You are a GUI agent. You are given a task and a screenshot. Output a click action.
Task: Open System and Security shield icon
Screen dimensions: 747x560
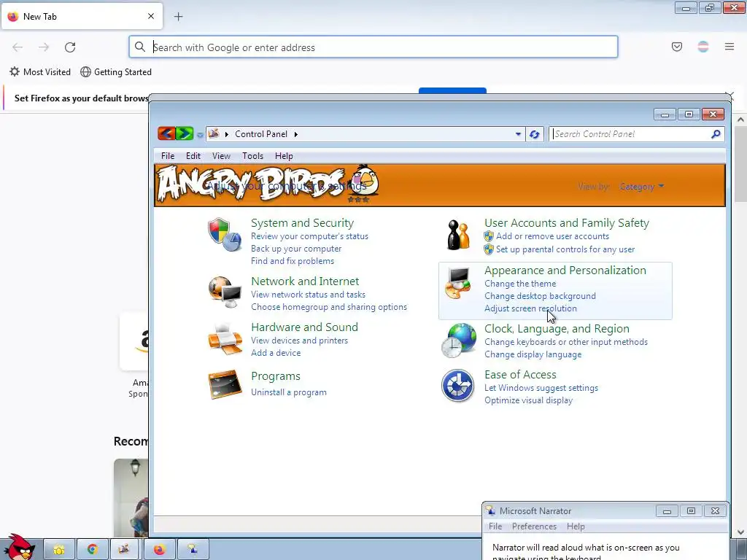[x=225, y=234]
